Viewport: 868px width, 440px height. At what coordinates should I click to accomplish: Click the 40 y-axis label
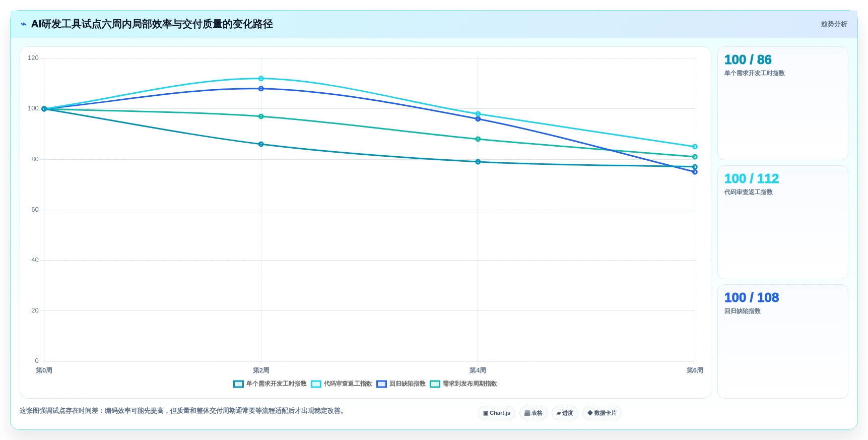pyautogui.click(x=35, y=260)
